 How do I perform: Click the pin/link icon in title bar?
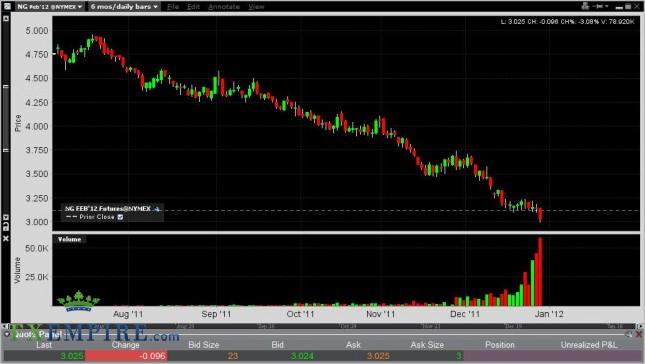tap(599, 6)
